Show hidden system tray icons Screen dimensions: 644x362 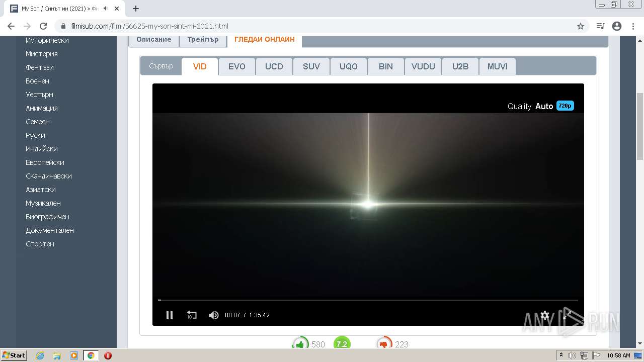561,355
